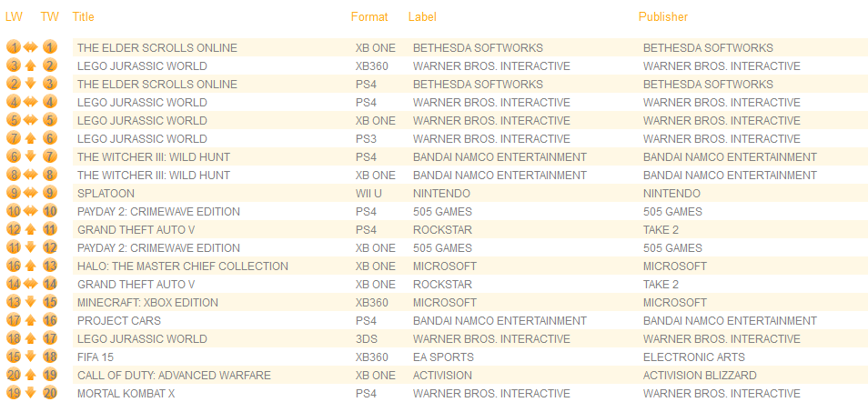Screen dimensions: 868x402
Task: Click the Format column header
Action: pos(369,16)
